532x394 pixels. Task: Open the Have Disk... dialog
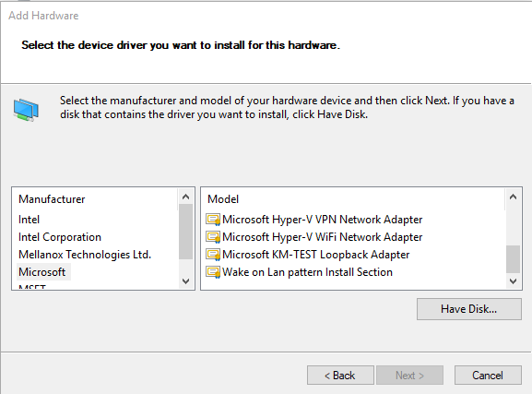pos(469,309)
